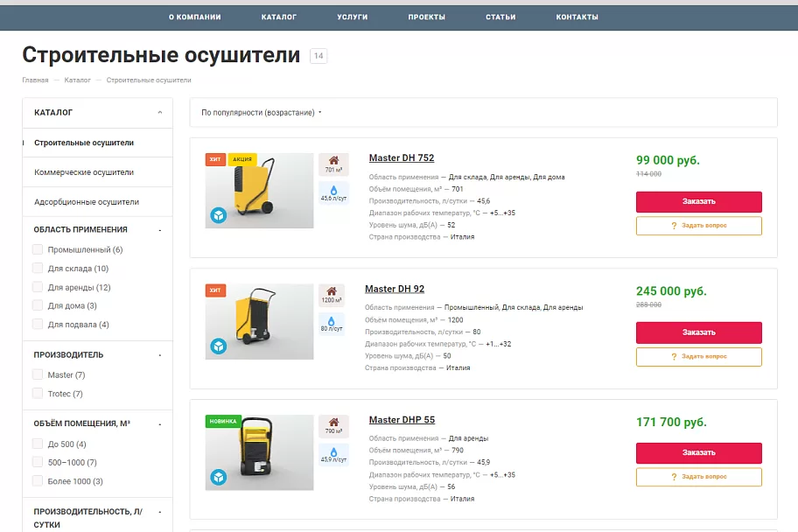The width and height of the screenshot is (798, 532).
Task: Click the НОВИНКА badge on Master DHP 55
Action: pos(223,421)
